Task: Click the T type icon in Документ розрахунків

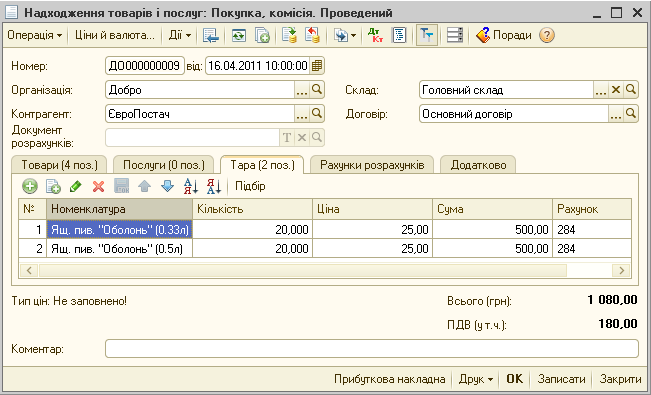Action: coord(287,137)
